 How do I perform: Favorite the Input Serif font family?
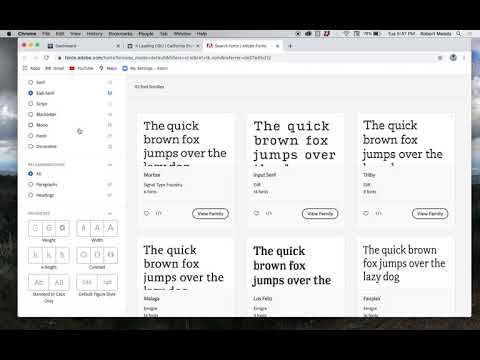coord(256,213)
